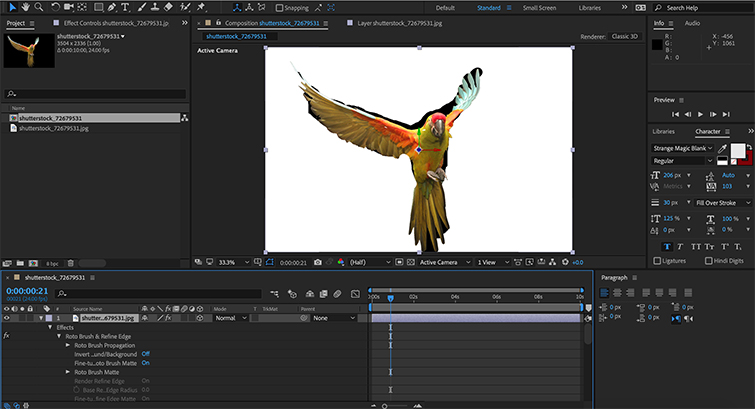The image size is (755, 409).
Task: Open the 1 View layout dropdown
Action: click(x=493, y=262)
